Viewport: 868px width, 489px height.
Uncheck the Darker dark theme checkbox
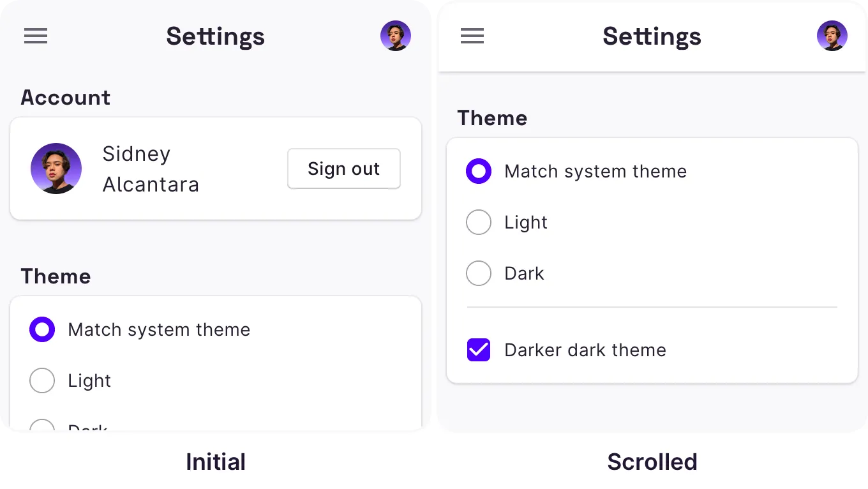479,350
